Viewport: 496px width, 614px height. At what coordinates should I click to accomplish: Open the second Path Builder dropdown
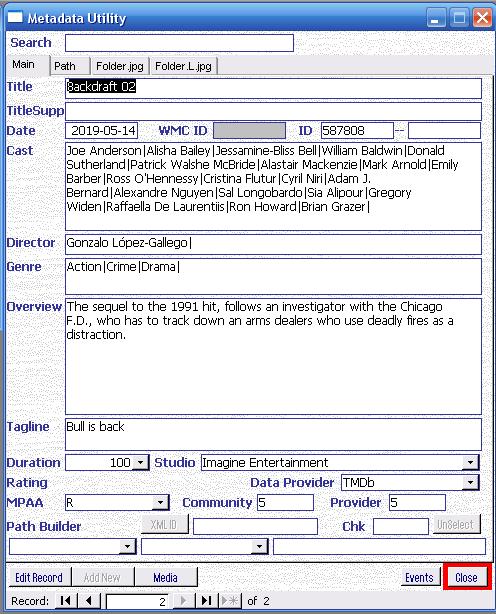tap(259, 546)
